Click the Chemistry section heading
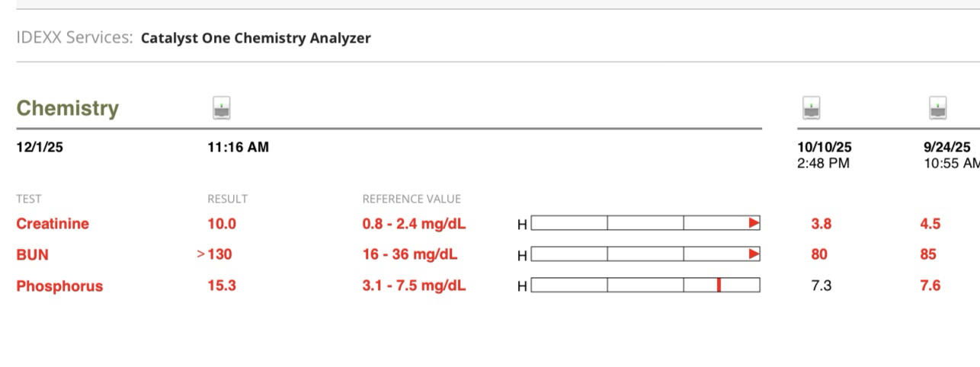 click(68, 108)
